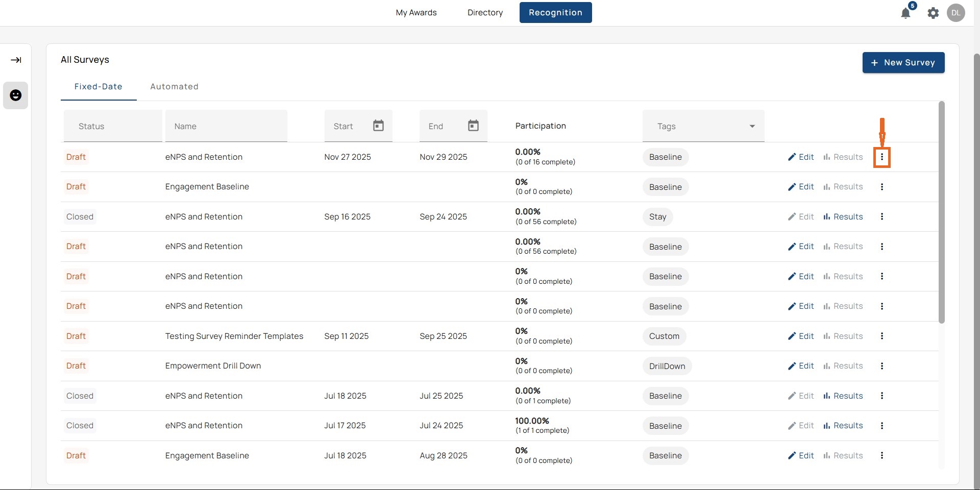Screen dimensions: 980x490
Task: Click Closed status on Sep 16 2025 row
Action: (x=80, y=217)
